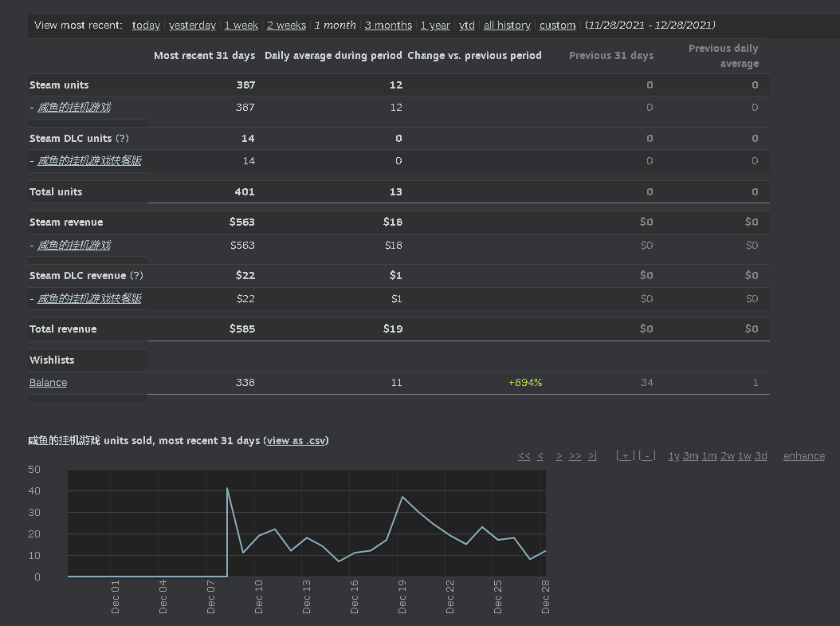Step forward with the single > arrow
The image size is (840, 626).
(559, 456)
